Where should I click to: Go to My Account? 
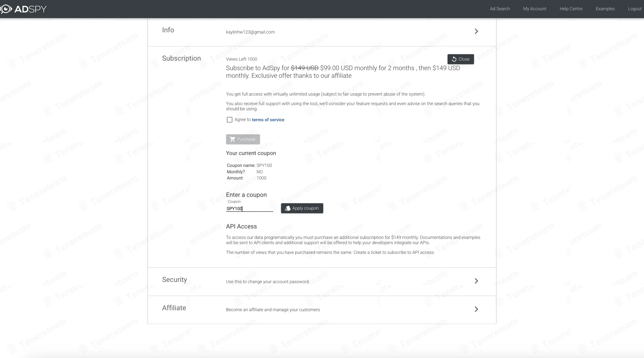[535, 9]
